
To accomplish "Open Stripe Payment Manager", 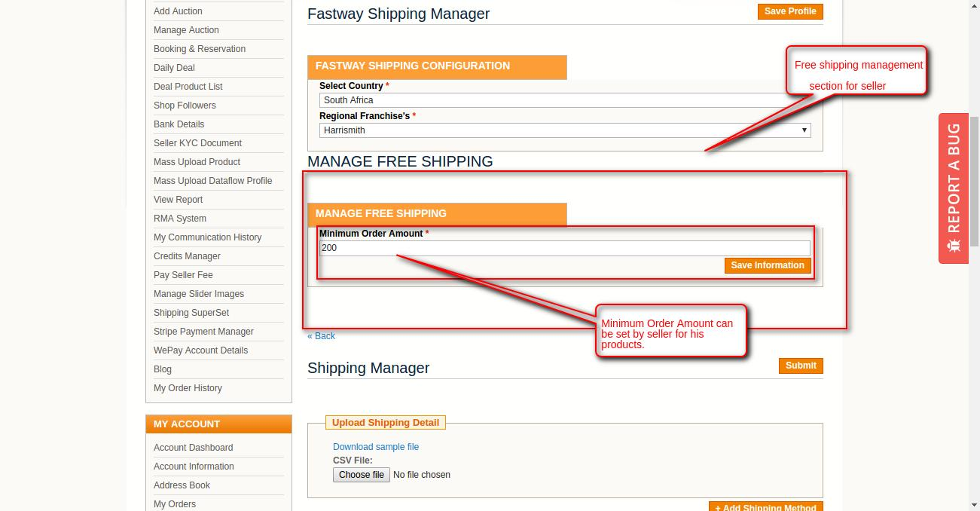I will click(203, 331).
